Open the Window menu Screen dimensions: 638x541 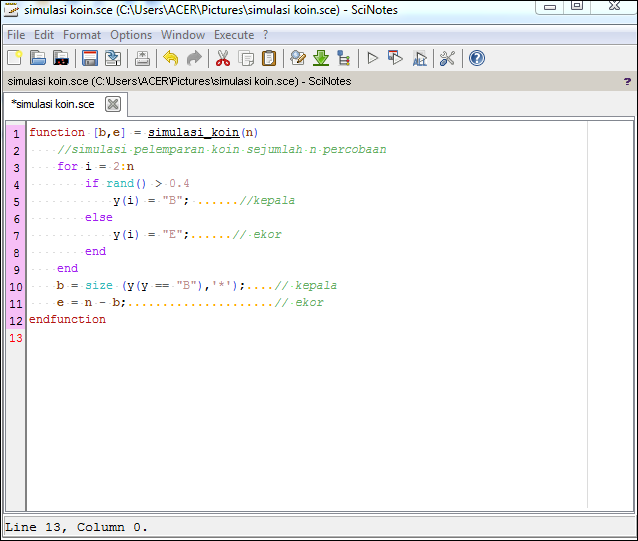click(x=183, y=35)
